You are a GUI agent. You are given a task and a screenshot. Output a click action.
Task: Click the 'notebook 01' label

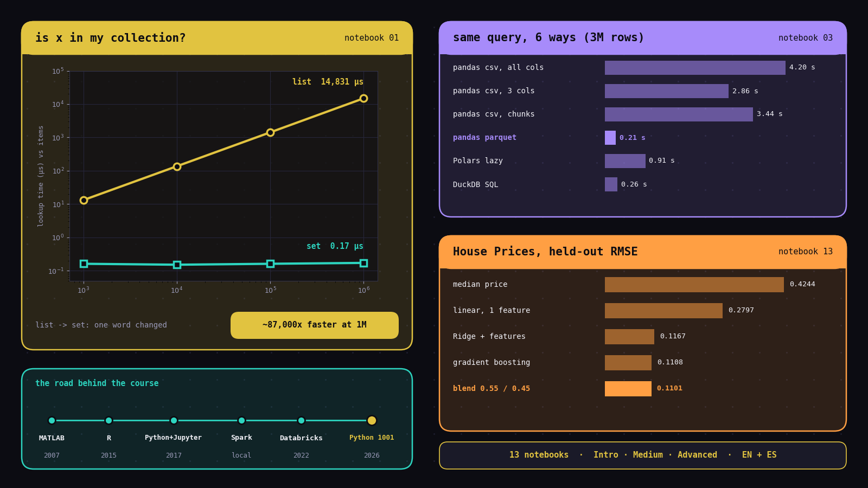pos(372,38)
